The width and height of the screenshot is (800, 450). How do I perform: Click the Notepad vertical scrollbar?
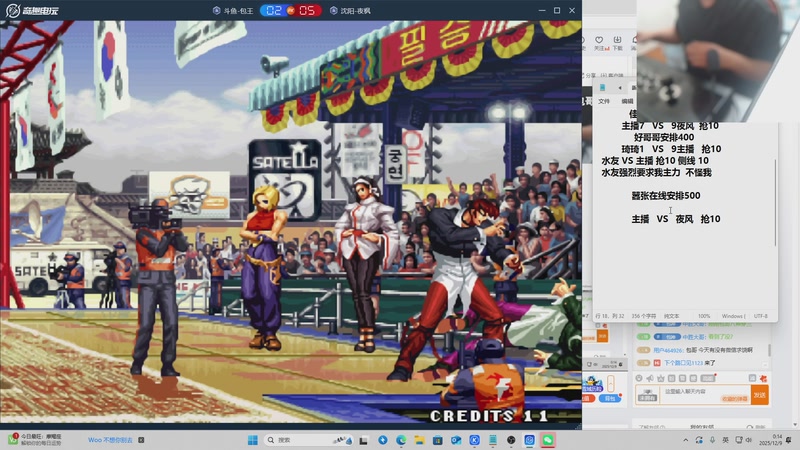point(775,202)
